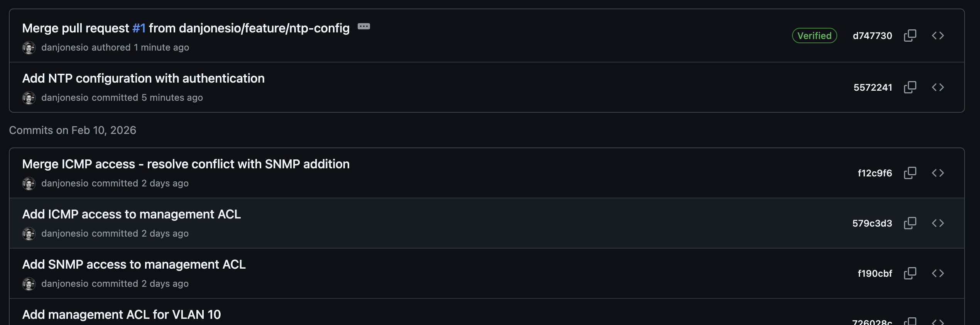Copy the full SHA for commit d747730
This screenshot has width=980, height=325.
point(910,36)
